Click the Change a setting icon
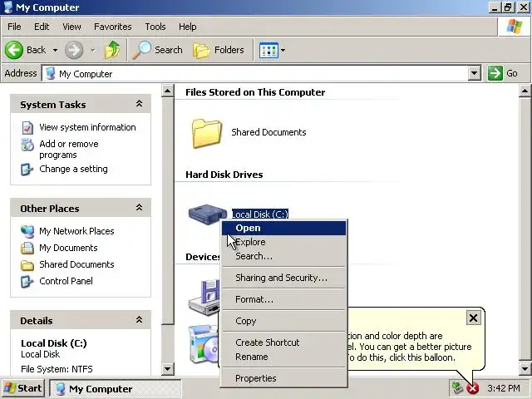 click(27, 170)
